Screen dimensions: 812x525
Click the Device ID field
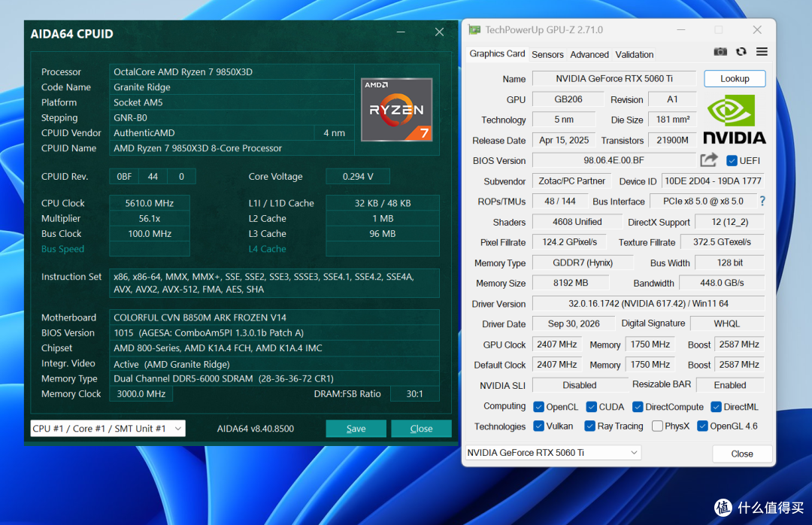click(x=713, y=181)
